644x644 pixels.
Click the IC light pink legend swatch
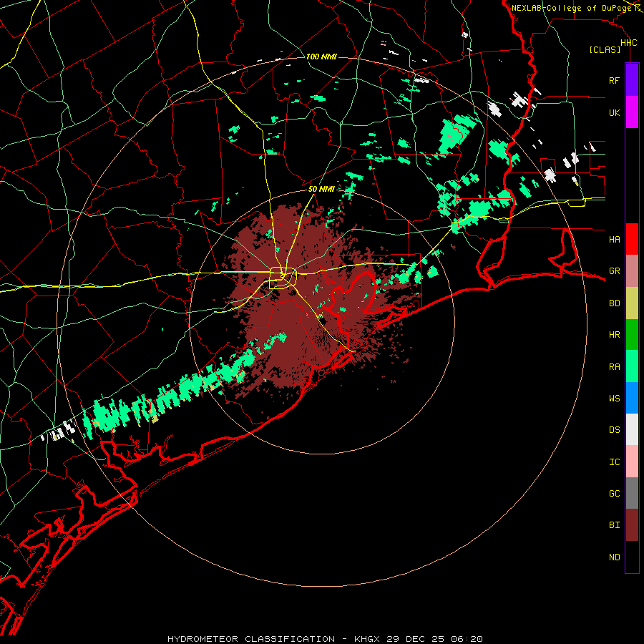point(632,462)
